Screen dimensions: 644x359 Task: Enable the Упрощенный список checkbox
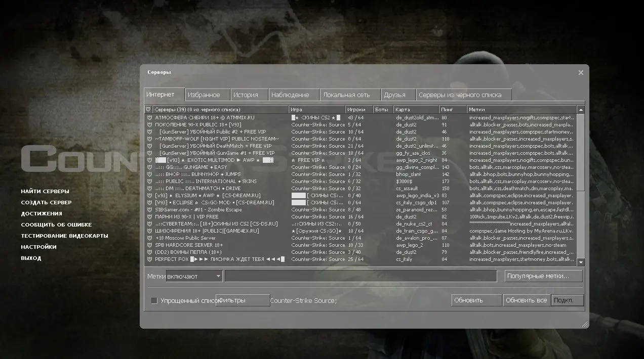(154, 301)
